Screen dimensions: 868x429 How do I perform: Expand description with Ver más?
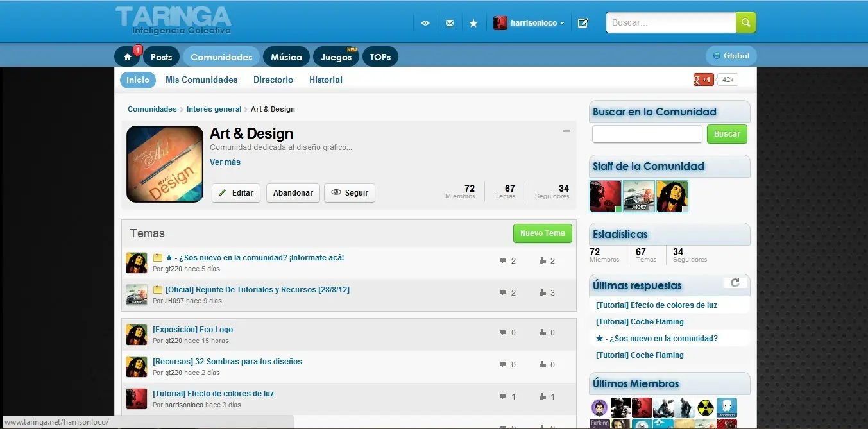point(225,162)
